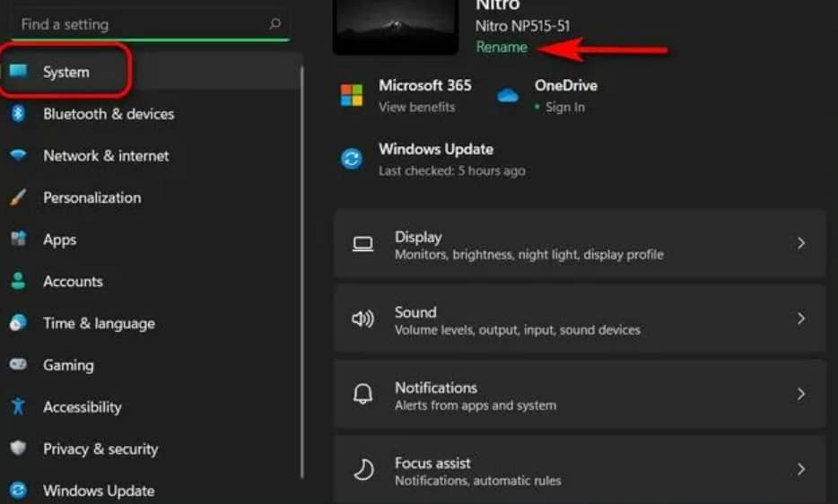Click View benefits under Microsoft 365
This screenshot has height=504, width=838.
point(417,107)
